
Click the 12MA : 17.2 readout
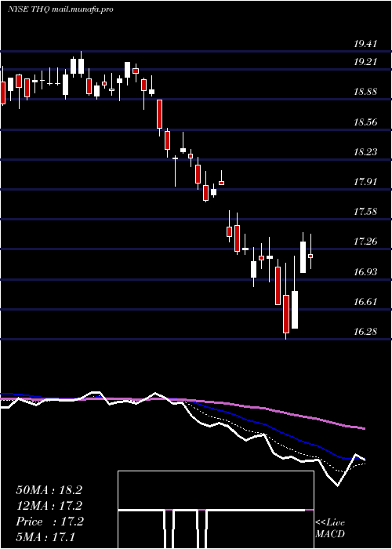click(x=49, y=506)
